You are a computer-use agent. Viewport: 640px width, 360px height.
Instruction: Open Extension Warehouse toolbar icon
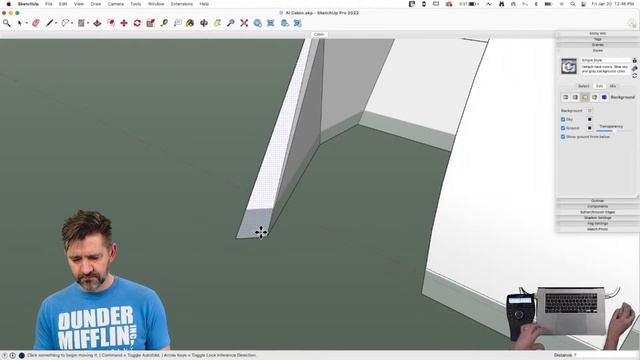[x=271, y=23]
